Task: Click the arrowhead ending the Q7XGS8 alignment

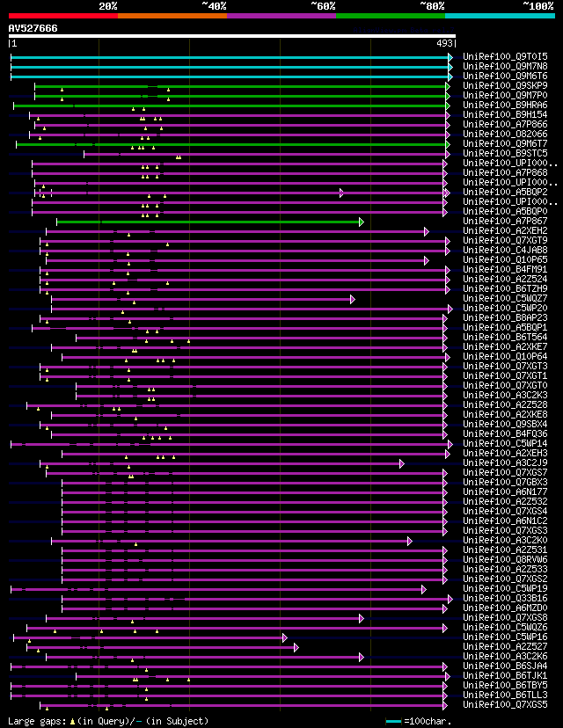Action: tap(362, 618)
